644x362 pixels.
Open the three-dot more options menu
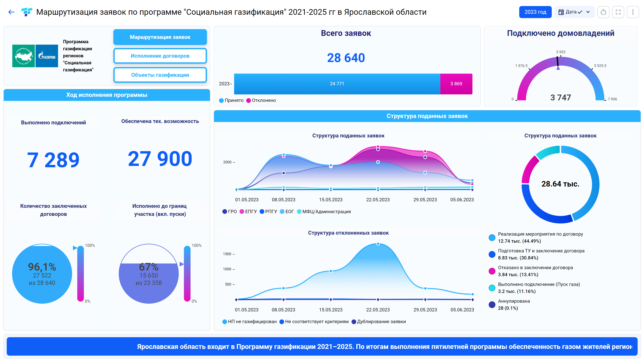click(x=633, y=12)
